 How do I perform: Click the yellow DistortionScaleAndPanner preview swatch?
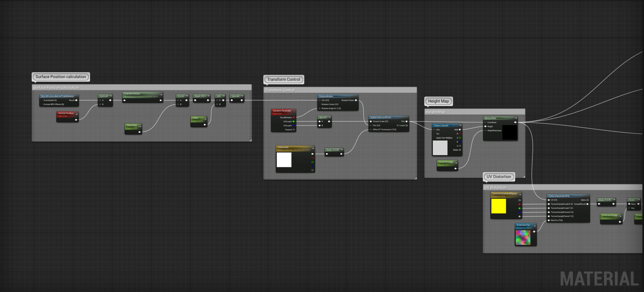click(x=499, y=206)
